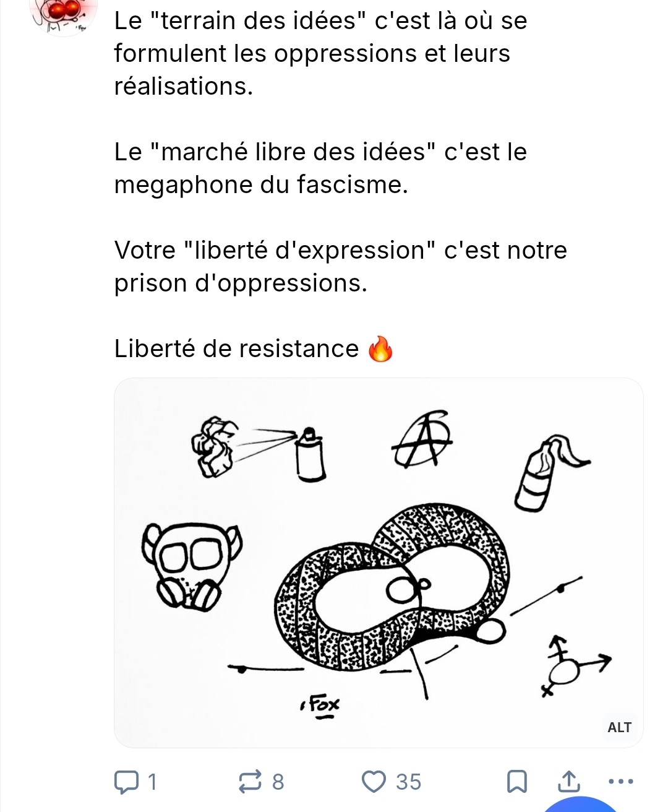668x812 pixels.
Task: Bookmark this post
Action: [517, 782]
